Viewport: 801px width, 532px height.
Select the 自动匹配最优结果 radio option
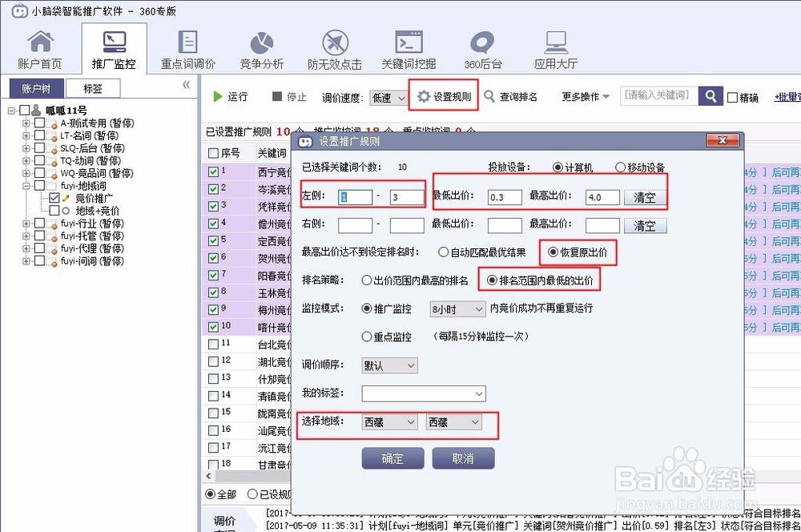(x=443, y=253)
